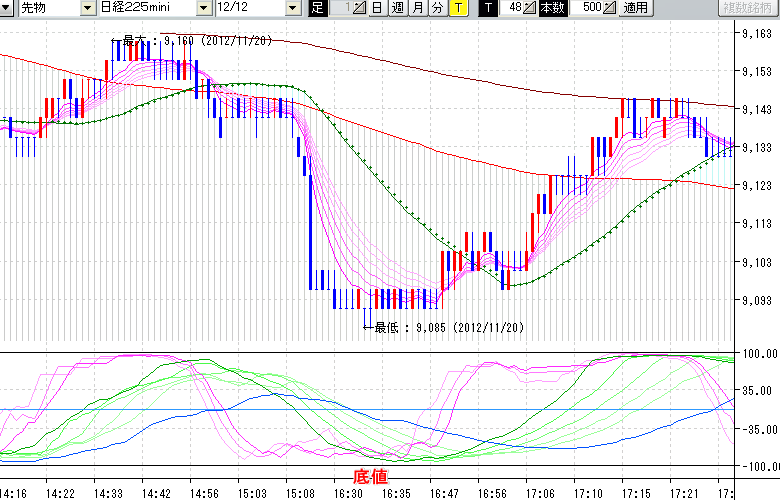The width and height of the screenshot is (780, 500).
Task: Click the leftmost toolbar dropdown arrow
Action: coord(6,8)
